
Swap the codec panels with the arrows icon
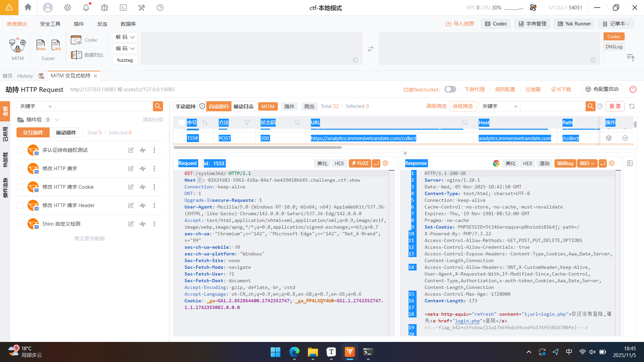point(370,49)
